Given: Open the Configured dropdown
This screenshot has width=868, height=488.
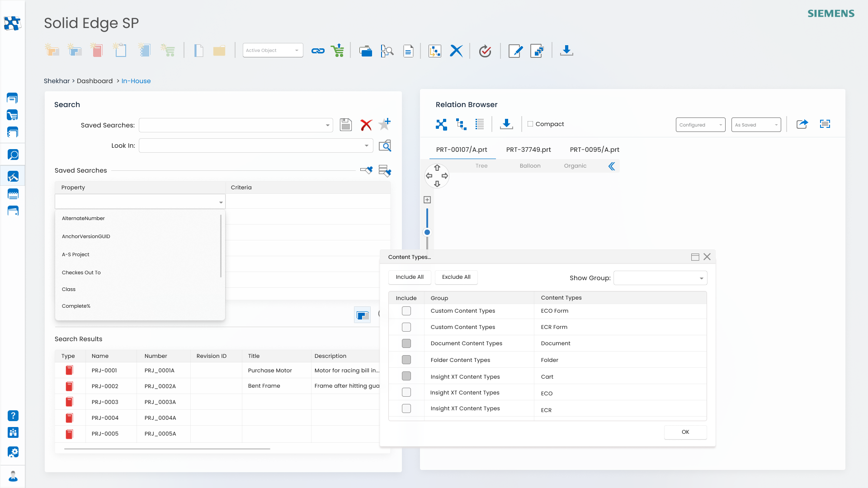Looking at the screenshot, I should (x=700, y=125).
